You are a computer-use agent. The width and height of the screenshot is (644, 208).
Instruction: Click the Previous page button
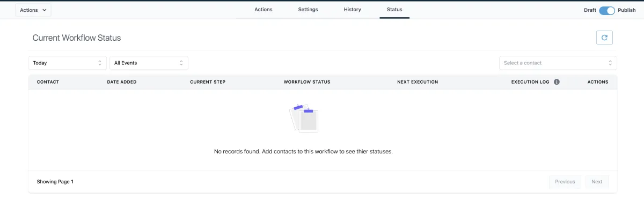(x=565, y=182)
